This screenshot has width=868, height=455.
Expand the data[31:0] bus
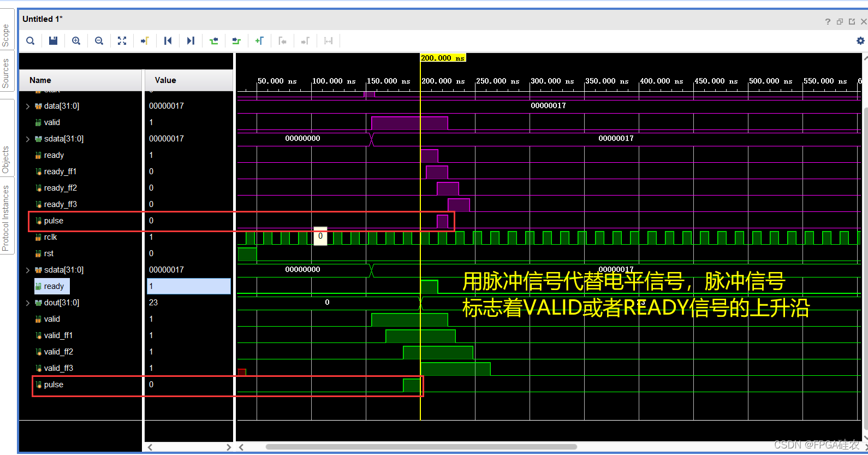(28, 106)
